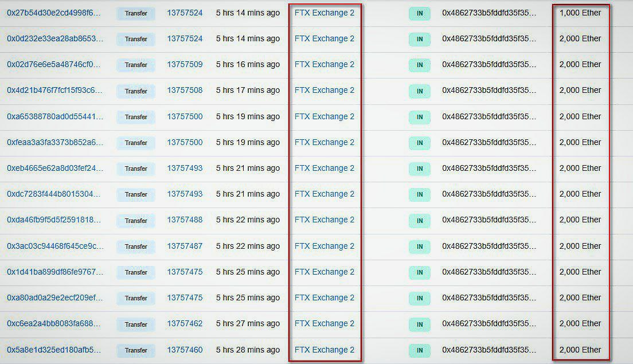The height and width of the screenshot is (364, 633).
Task: View block 13757462
Action: point(185,324)
